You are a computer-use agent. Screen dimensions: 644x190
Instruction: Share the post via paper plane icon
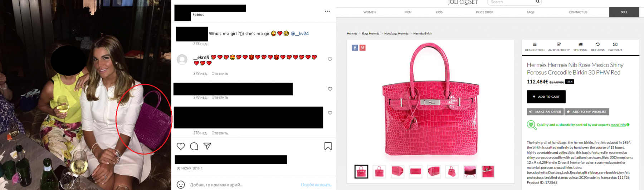pyautogui.click(x=207, y=146)
